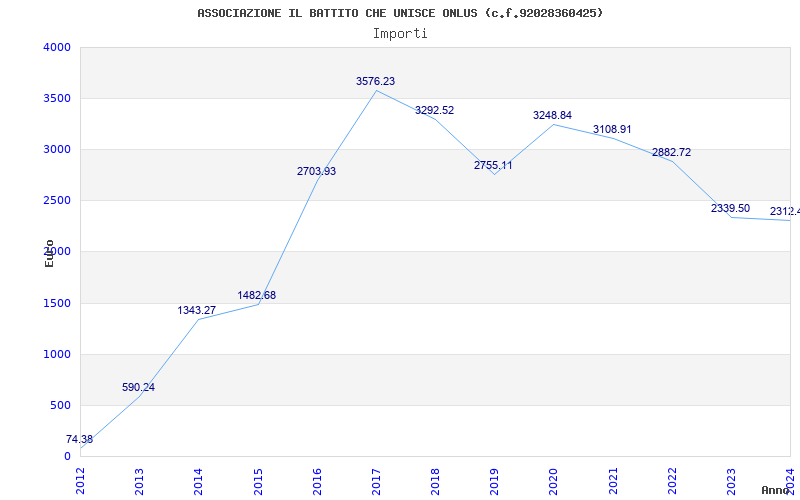The width and height of the screenshot is (800, 500).
Task: Click the 2755.11 data label
Action: coord(493,165)
